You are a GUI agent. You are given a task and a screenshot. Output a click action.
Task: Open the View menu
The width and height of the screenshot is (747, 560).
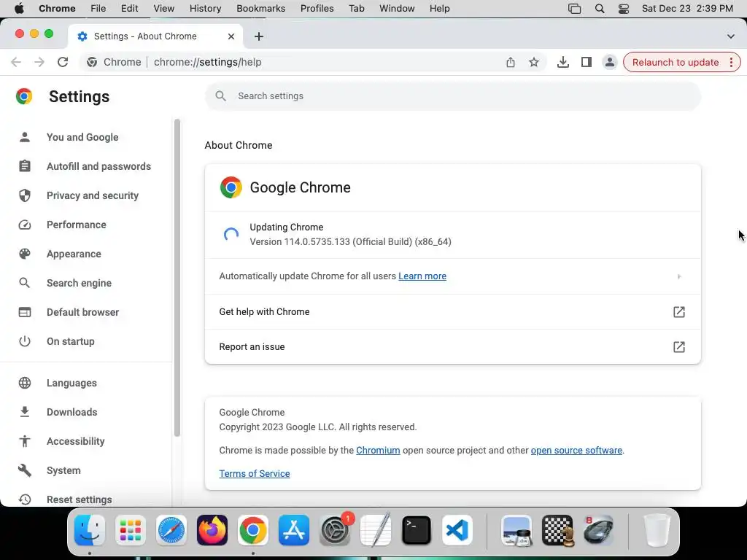pos(164,9)
